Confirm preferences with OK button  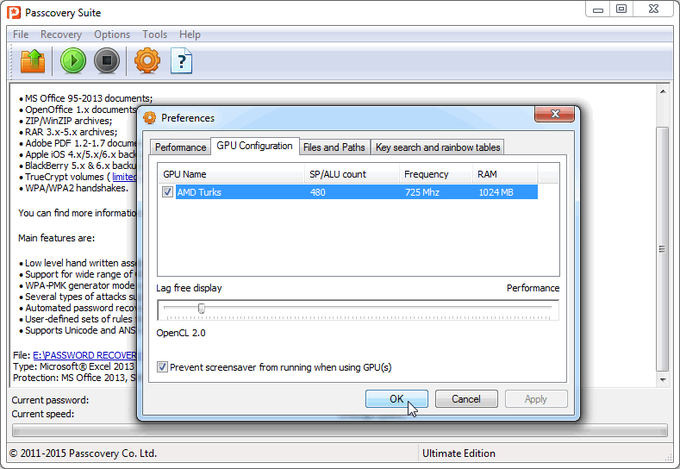(x=396, y=399)
